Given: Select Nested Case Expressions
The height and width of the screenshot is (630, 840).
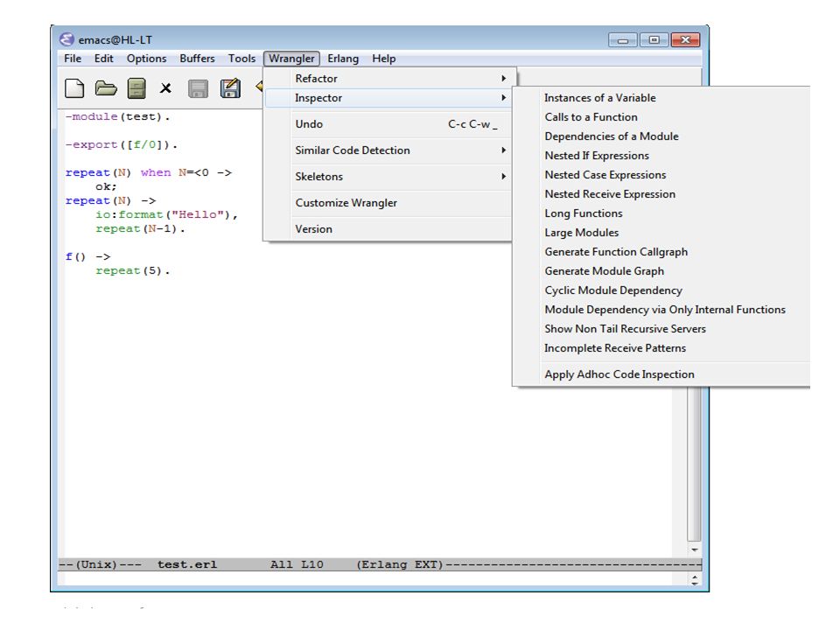Looking at the screenshot, I should point(661,175).
